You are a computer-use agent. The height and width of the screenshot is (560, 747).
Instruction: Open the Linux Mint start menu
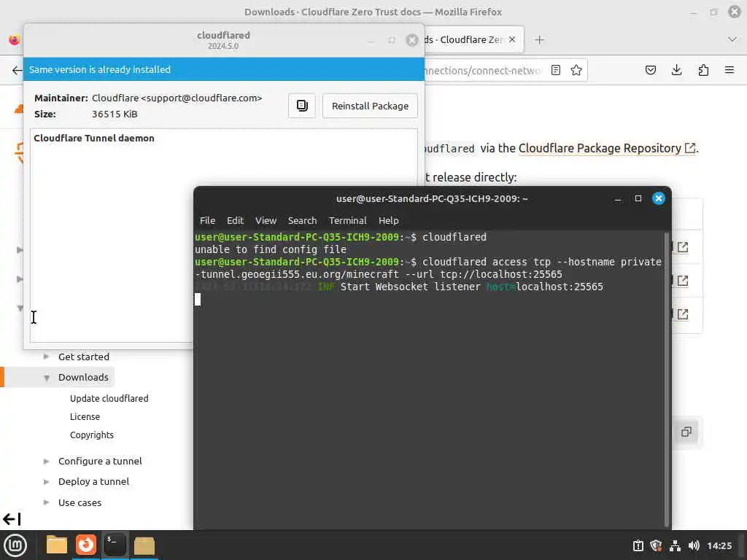pyautogui.click(x=15, y=545)
